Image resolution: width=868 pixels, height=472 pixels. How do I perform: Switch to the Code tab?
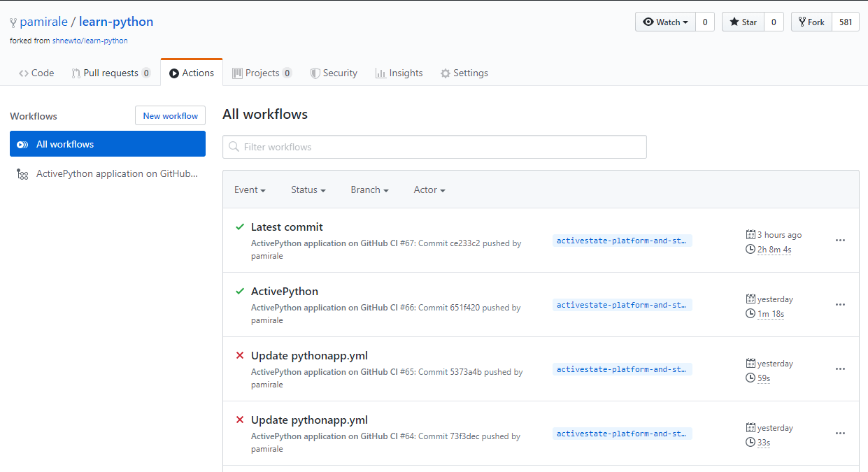point(36,73)
